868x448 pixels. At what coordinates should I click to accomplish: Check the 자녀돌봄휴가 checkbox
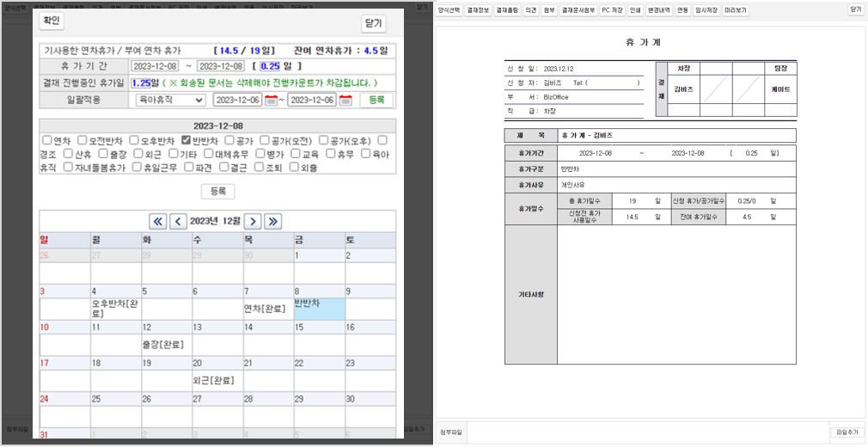68,167
